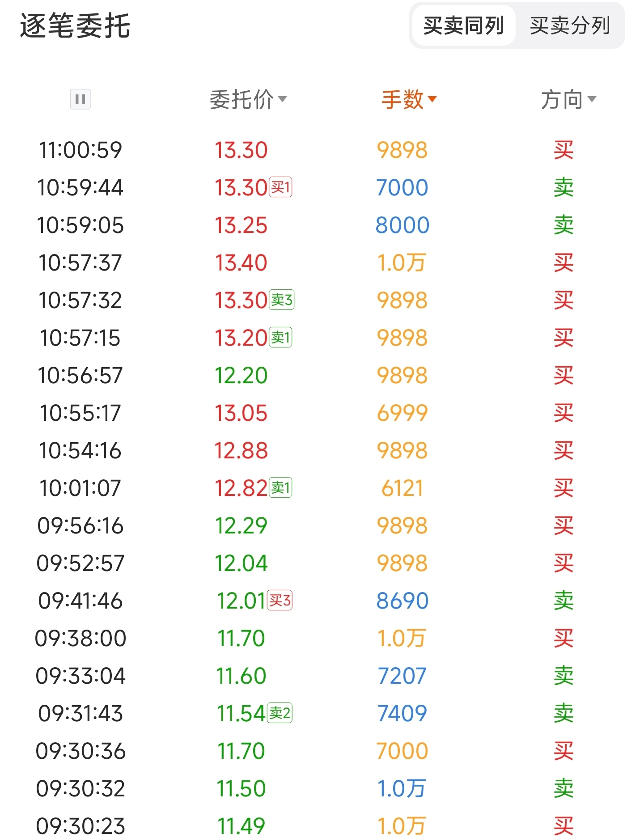Pause the live order feed
This screenshot has width=644, height=838.
click(x=80, y=99)
